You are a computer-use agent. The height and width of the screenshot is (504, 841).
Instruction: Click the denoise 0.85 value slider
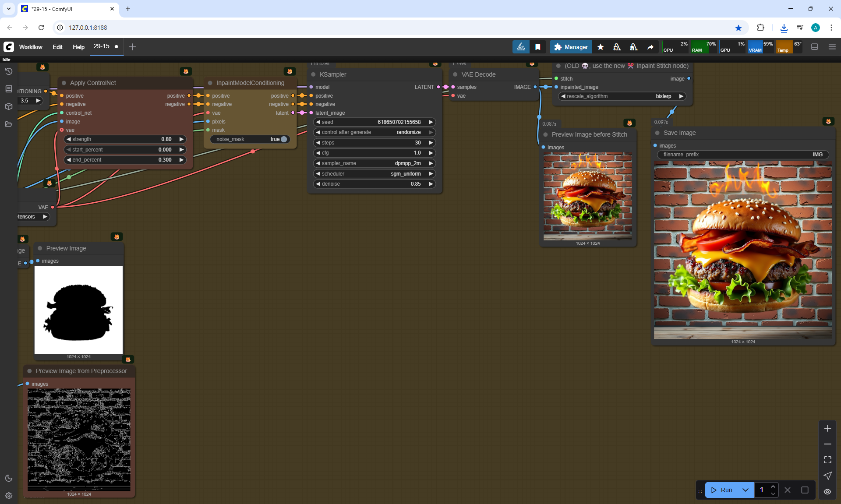click(x=375, y=184)
